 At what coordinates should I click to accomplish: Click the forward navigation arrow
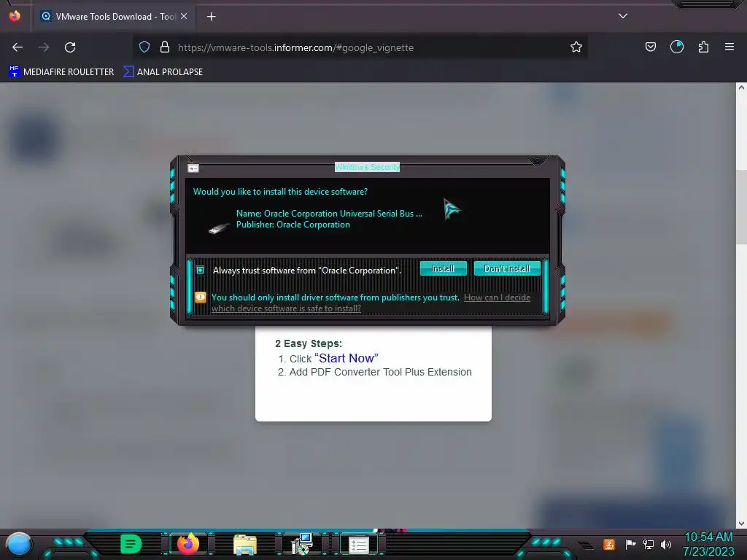click(44, 47)
